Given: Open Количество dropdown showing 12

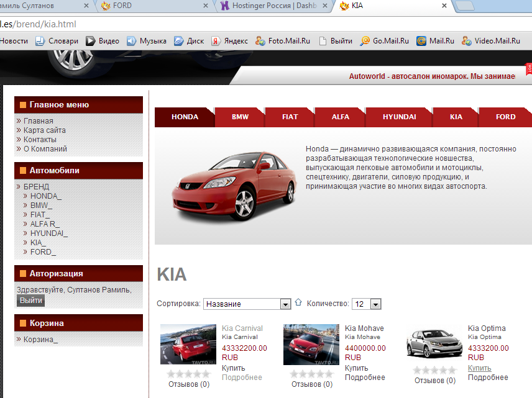Looking at the screenshot, I should tap(367, 304).
